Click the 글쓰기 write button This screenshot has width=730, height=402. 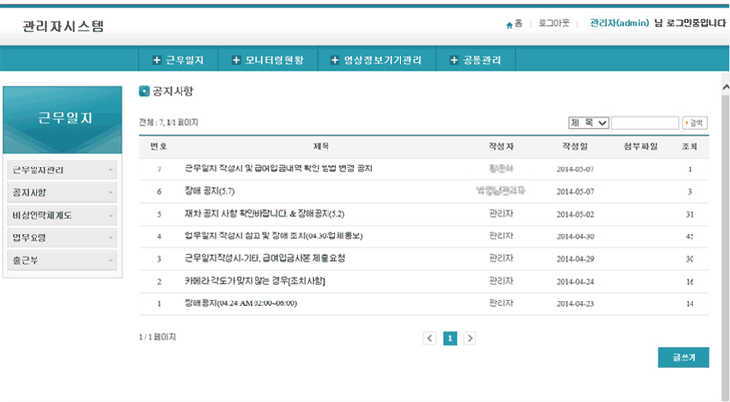pyautogui.click(x=683, y=357)
